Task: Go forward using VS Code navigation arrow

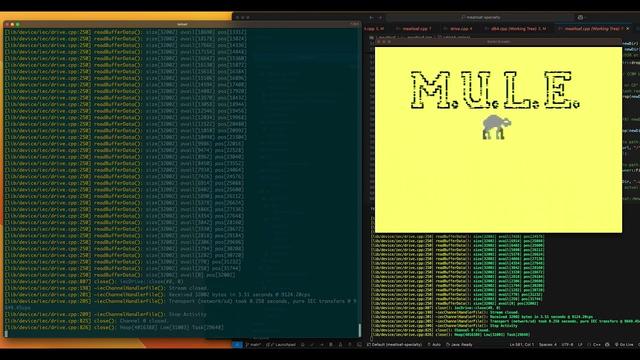Action: (x=380, y=18)
